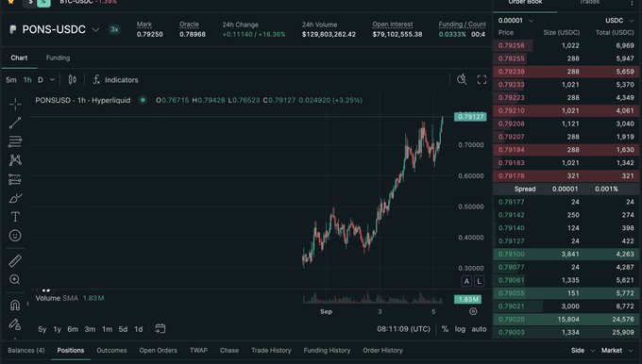Toggle the magnet snap mode

click(x=15, y=306)
